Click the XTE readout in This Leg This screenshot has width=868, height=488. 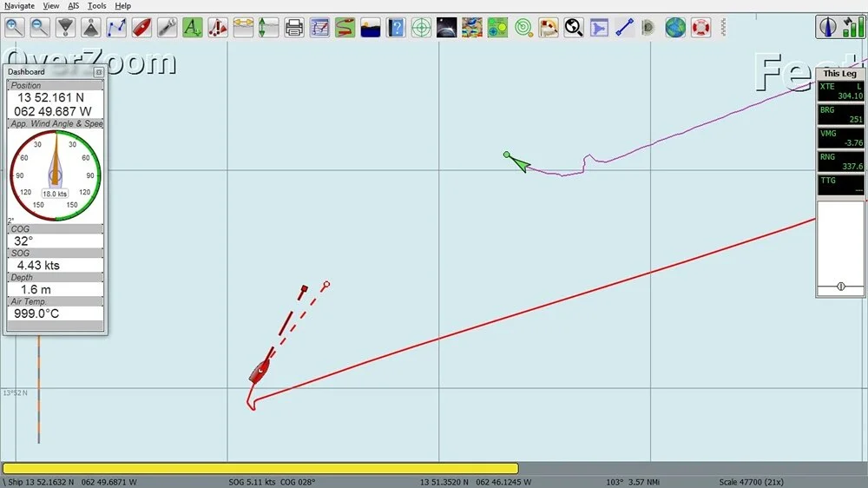point(841,91)
